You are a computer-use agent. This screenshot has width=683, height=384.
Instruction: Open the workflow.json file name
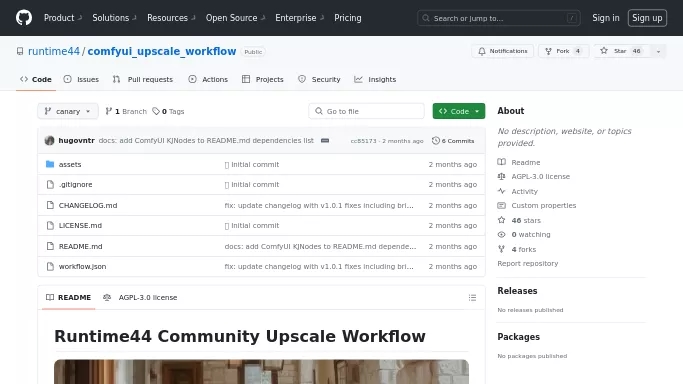[82, 266]
